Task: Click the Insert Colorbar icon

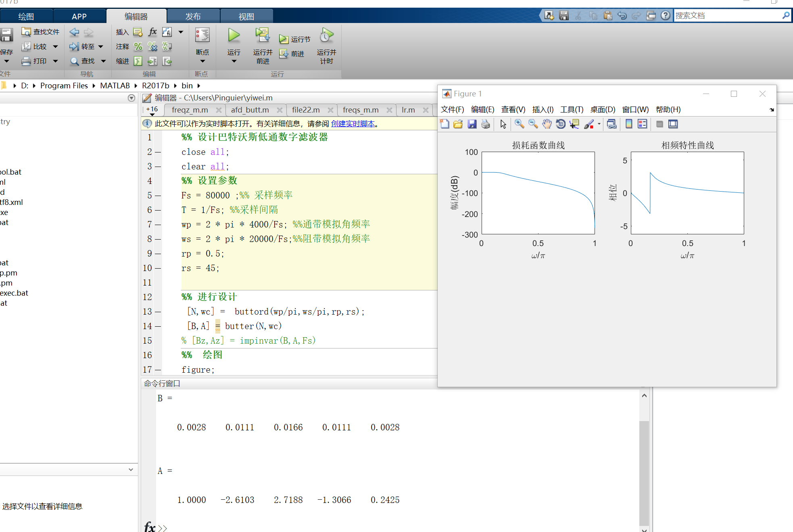Action: (628, 124)
